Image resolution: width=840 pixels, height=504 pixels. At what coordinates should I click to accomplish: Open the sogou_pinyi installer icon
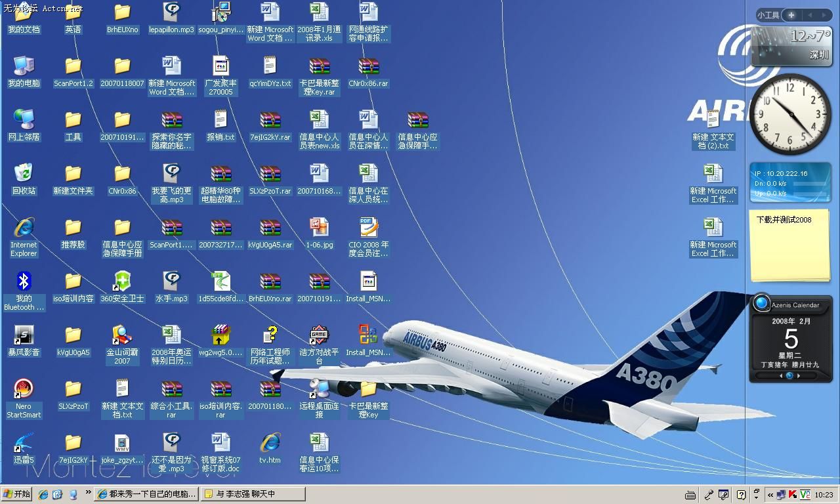220,18
